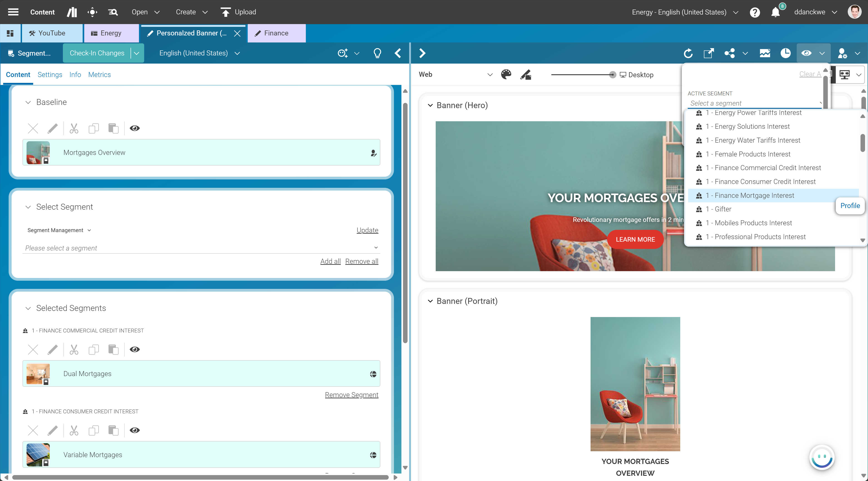
Task: Open Please select a segment dropdown
Action: (201, 248)
